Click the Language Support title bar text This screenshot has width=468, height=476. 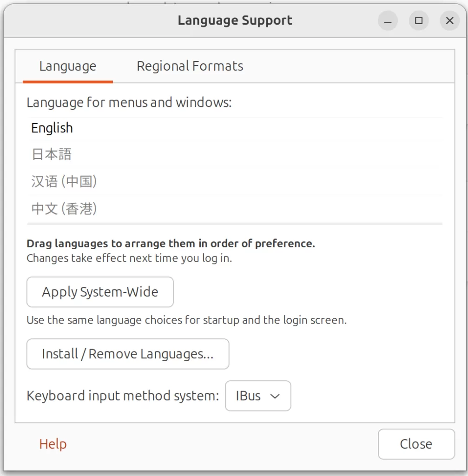(x=235, y=21)
